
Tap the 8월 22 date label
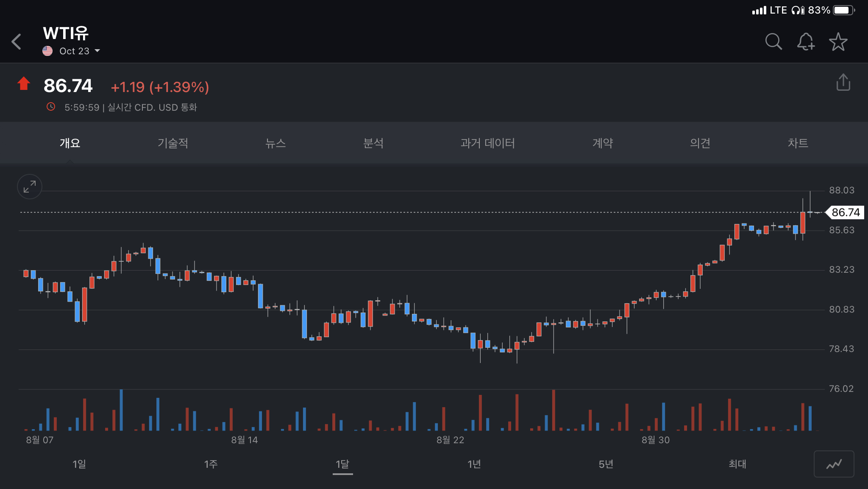pos(451,440)
